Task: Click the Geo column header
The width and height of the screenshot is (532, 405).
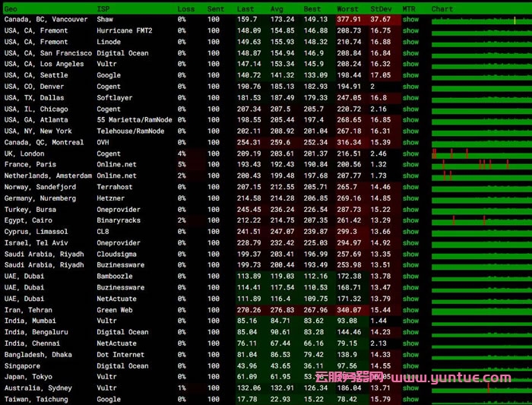Action: pos(11,8)
